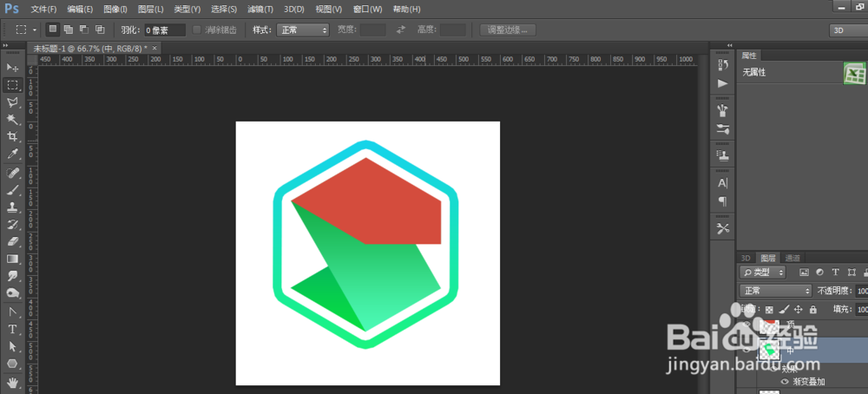The width and height of the screenshot is (868, 394).
Task: Toggle lock transparent pixels
Action: tap(769, 309)
